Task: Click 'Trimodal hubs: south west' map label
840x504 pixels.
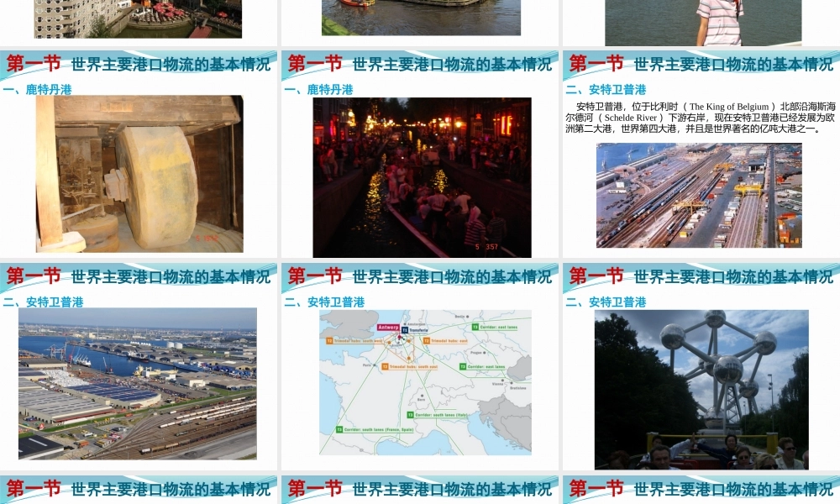Action: (x=354, y=341)
